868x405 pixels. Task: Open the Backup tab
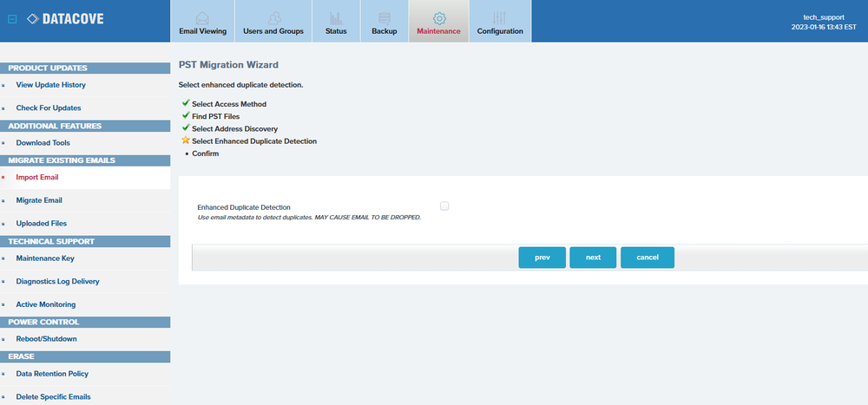click(385, 21)
